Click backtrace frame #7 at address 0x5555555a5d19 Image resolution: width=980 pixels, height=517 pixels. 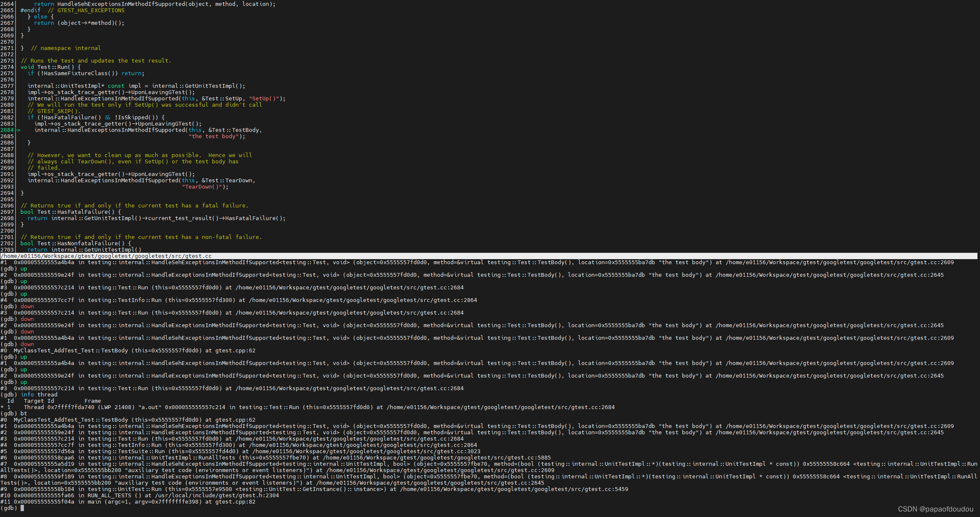[490, 467]
